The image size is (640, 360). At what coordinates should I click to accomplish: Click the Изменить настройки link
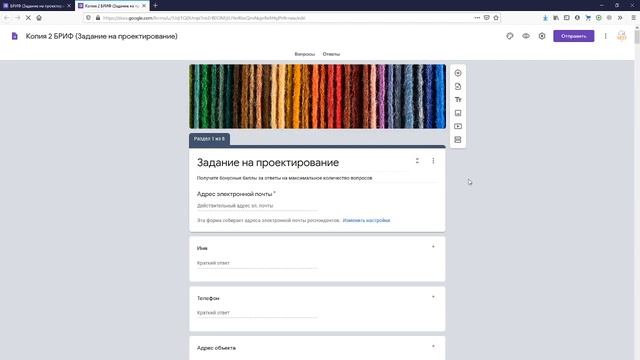pyautogui.click(x=366, y=220)
